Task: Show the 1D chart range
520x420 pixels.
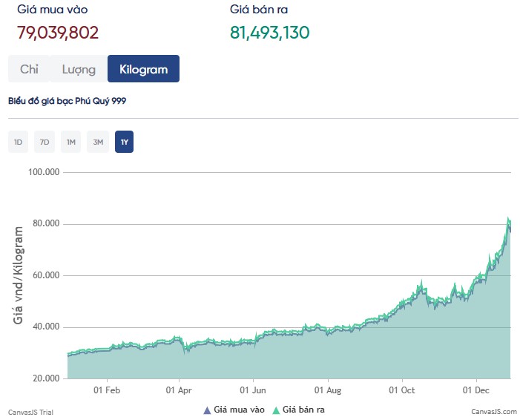Action: tap(18, 141)
